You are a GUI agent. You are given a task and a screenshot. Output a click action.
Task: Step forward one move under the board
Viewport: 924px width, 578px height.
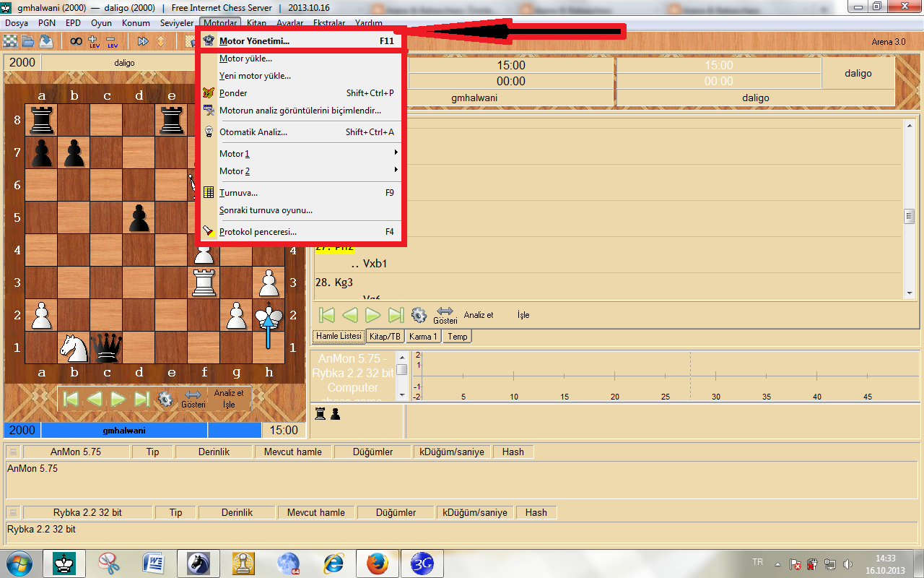(118, 398)
